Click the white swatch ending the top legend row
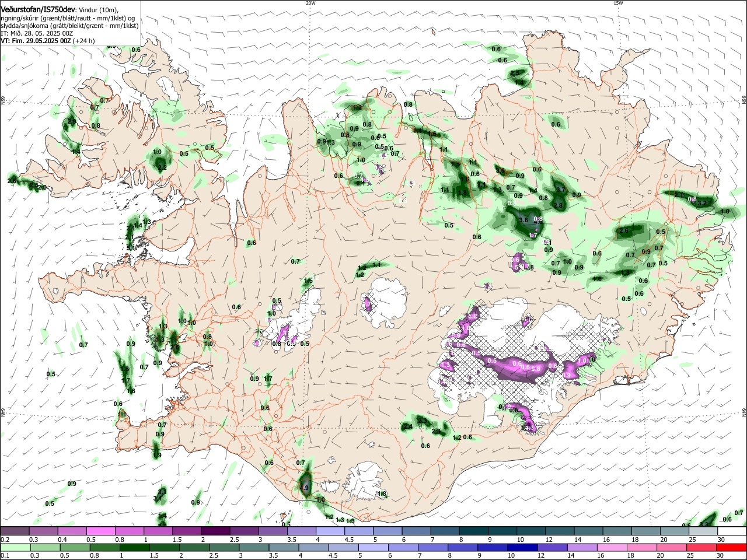The image size is (747, 560). coord(732,531)
